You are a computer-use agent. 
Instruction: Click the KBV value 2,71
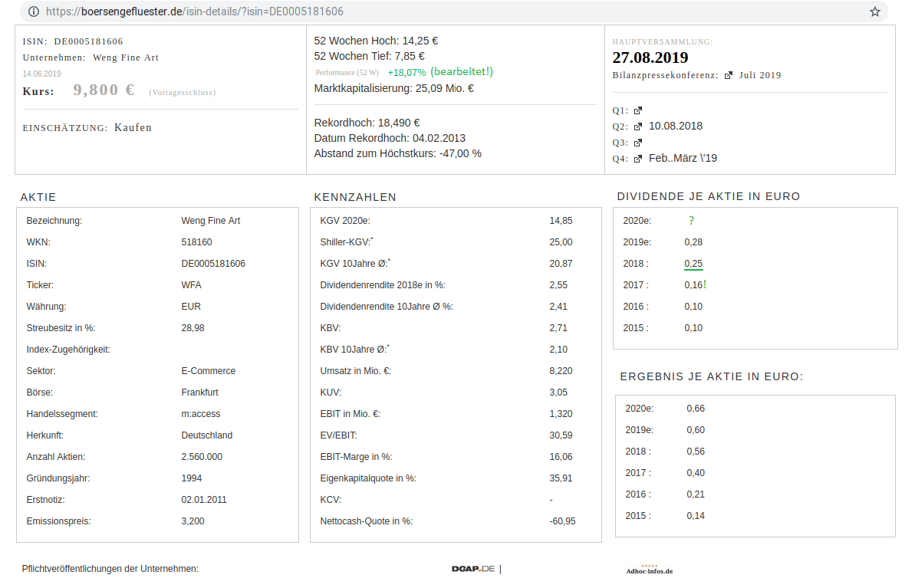558,328
